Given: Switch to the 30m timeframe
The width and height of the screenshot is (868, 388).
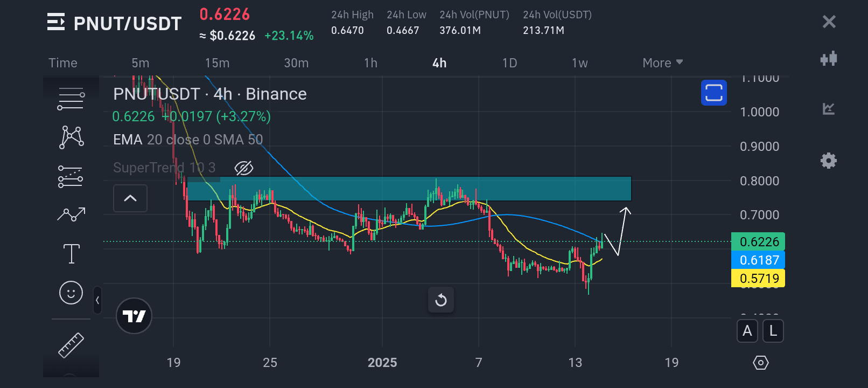Looking at the screenshot, I should point(296,63).
